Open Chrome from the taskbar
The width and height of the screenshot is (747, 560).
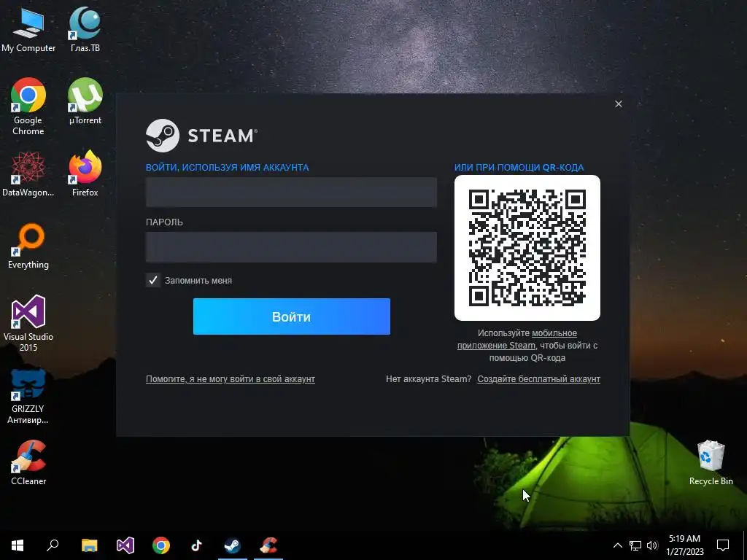click(161, 545)
